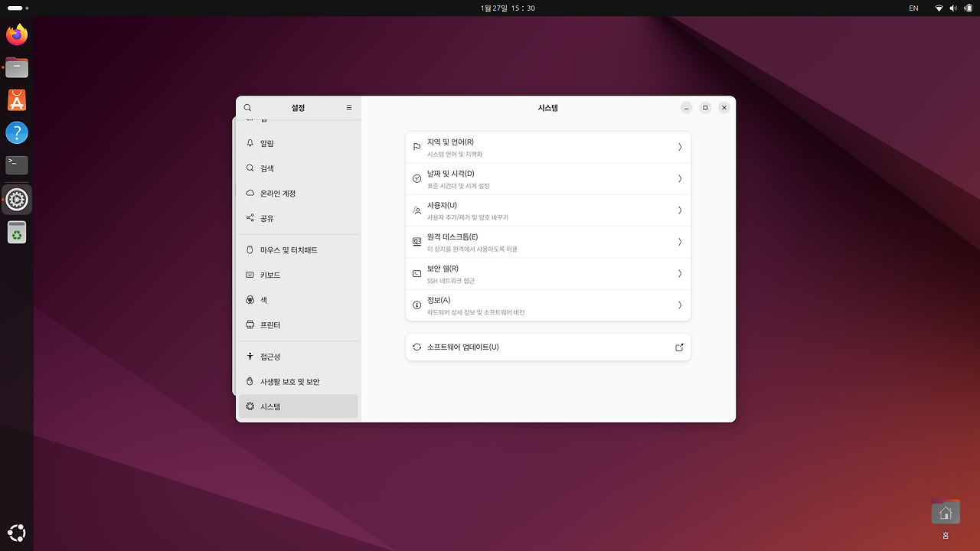Open 지역 및 언어(R) settings
Image resolution: width=980 pixels, height=551 pixels.
[548, 147]
